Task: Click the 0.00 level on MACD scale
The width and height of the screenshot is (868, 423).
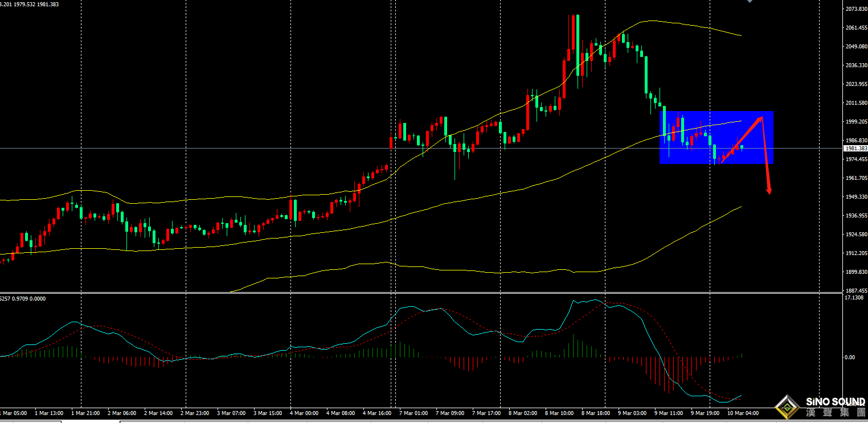Action: coord(850,358)
